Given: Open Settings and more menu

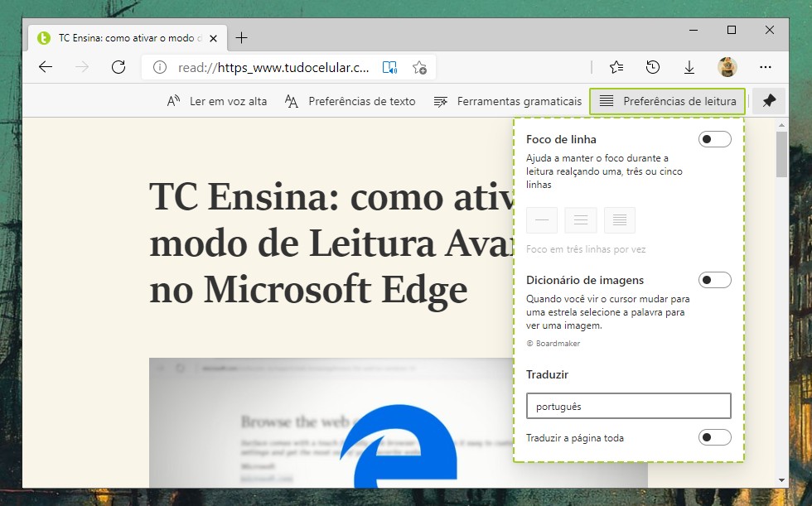Looking at the screenshot, I should [766, 67].
